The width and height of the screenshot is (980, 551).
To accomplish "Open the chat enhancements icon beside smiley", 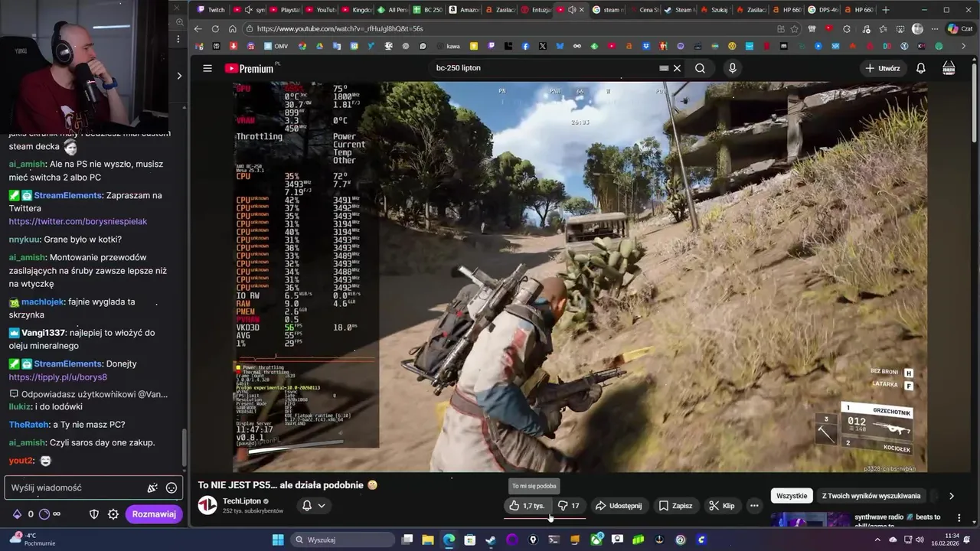I will point(152,487).
